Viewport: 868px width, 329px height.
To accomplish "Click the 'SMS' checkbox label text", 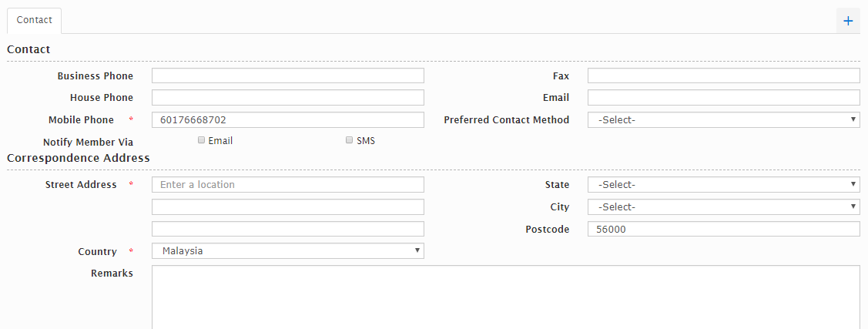I will [366, 141].
